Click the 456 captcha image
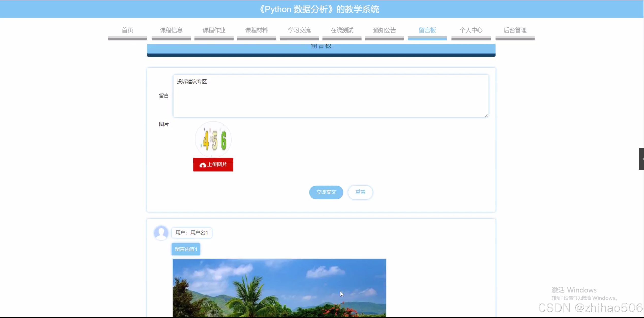This screenshot has height=318, width=644. (x=213, y=139)
